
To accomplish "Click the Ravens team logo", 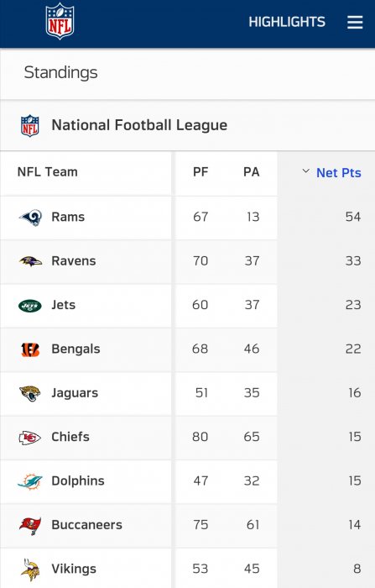I will (30, 261).
